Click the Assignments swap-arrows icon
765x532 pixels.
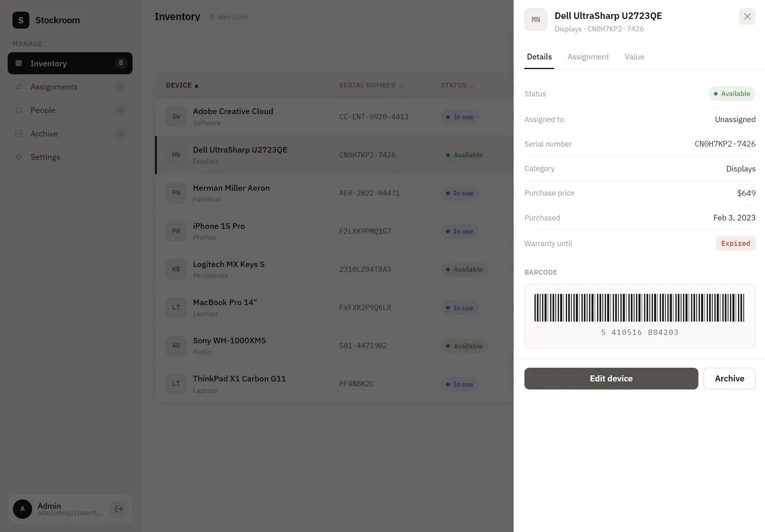19,87
